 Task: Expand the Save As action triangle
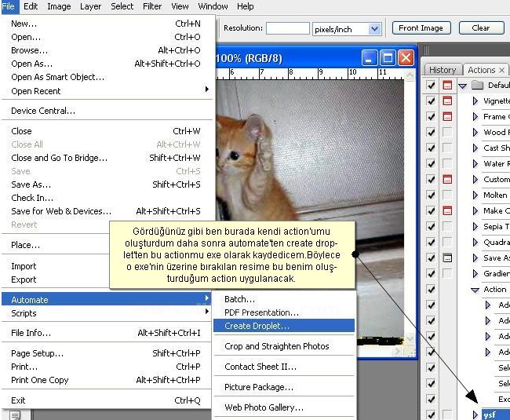[x=475, y=258]
